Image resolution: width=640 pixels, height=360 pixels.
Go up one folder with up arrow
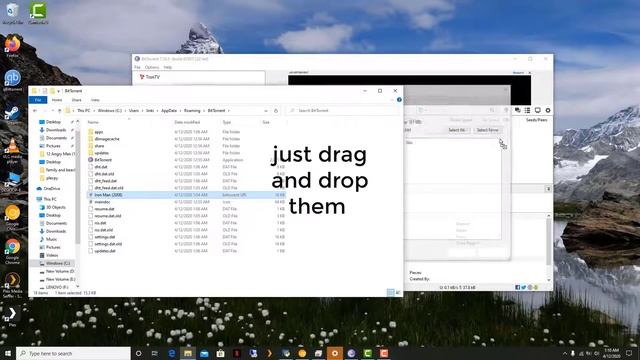tap(60, 111)
